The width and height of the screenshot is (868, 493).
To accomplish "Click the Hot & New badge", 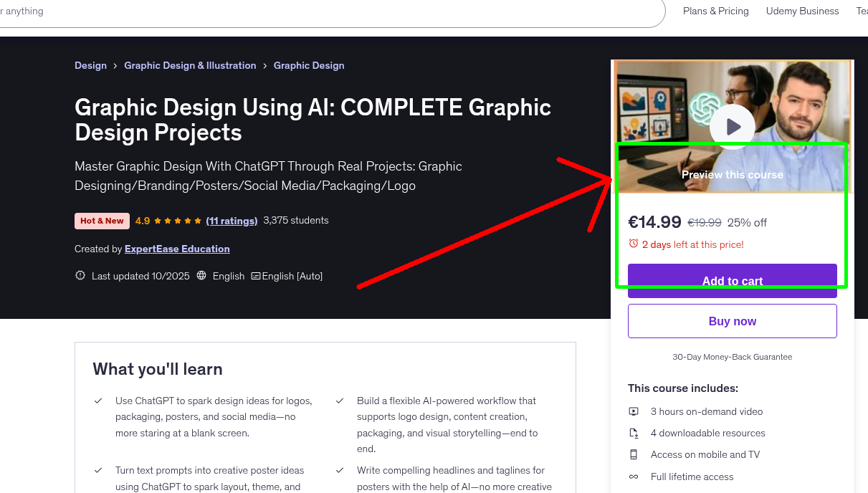I will point(102,221).
